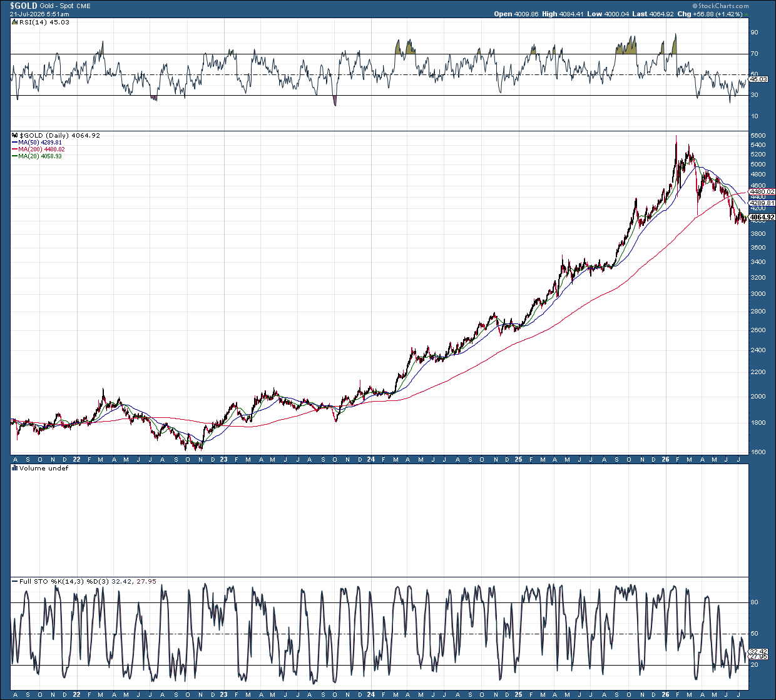Click the 32.42 stochastic %K value tag
The width and height of the screenshot is (776, 700).
[758, 651]
